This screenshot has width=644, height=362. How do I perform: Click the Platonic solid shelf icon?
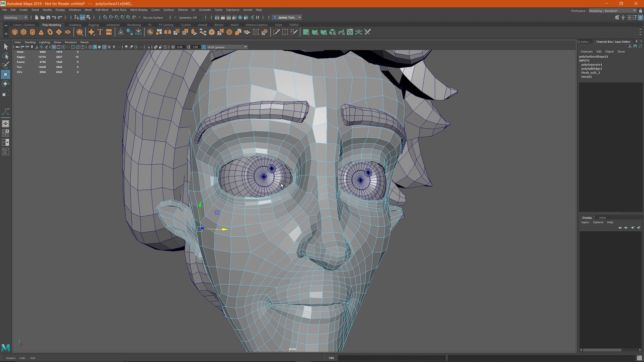point(79,32)
